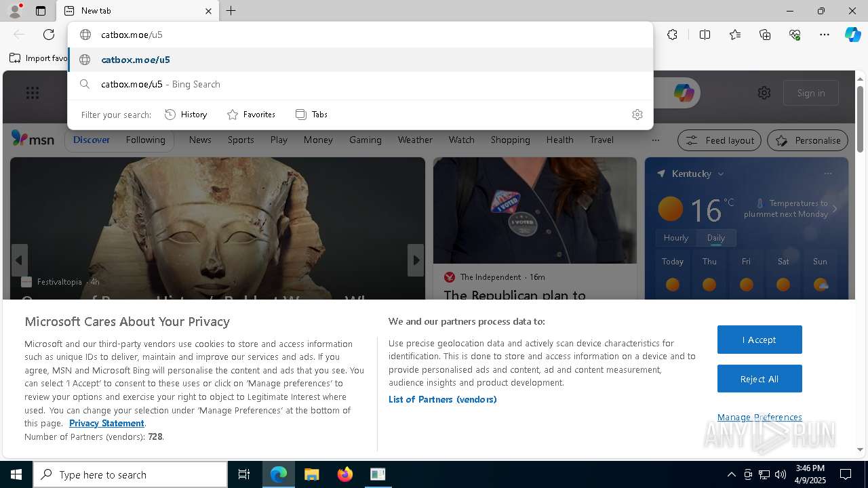Open the MSN app launcher grid
Image resolution: width=868 pixels, height=488 pixels.
pos(33,93)
